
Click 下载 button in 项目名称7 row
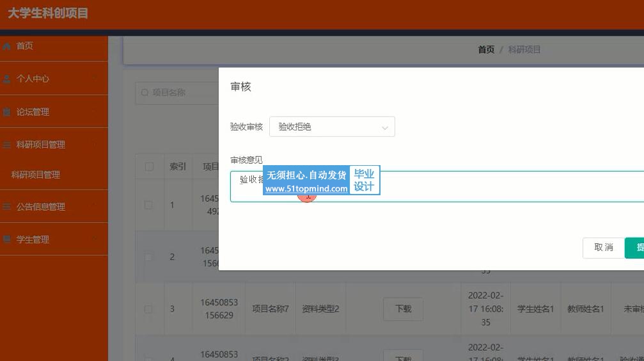[404, 309]
